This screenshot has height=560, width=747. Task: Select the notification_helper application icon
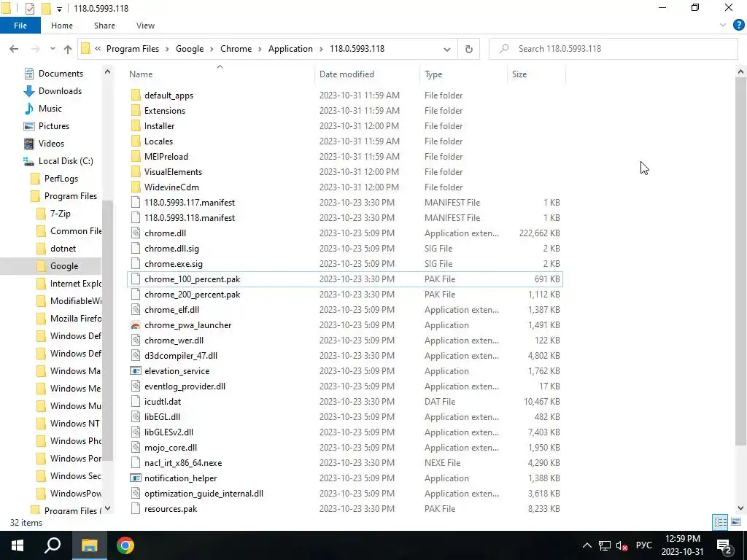[x=136, y=478]
